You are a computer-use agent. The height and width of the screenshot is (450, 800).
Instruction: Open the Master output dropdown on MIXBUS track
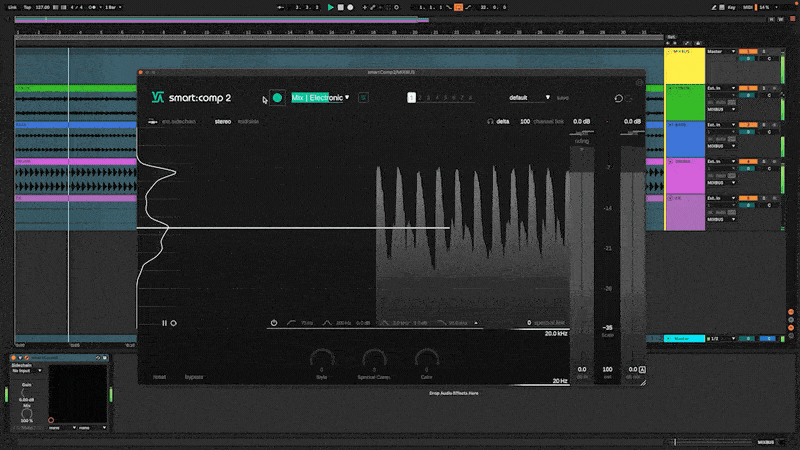[x=721, y=52]
